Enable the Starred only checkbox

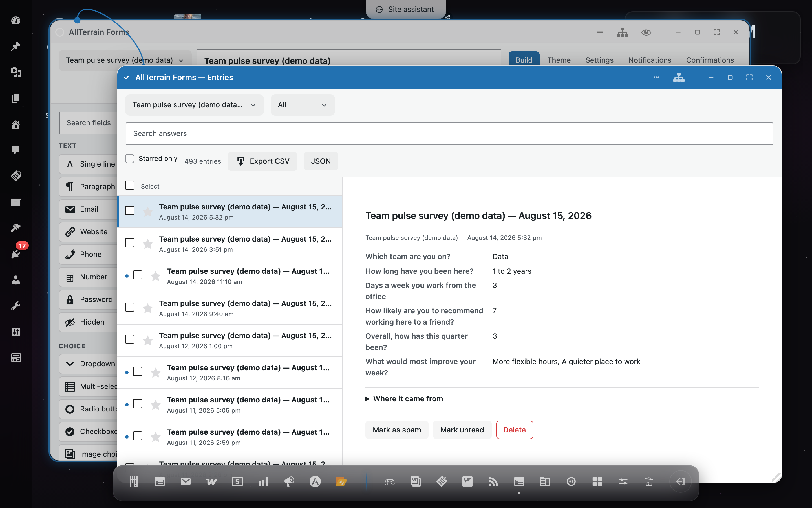click(x=129, y=159)
